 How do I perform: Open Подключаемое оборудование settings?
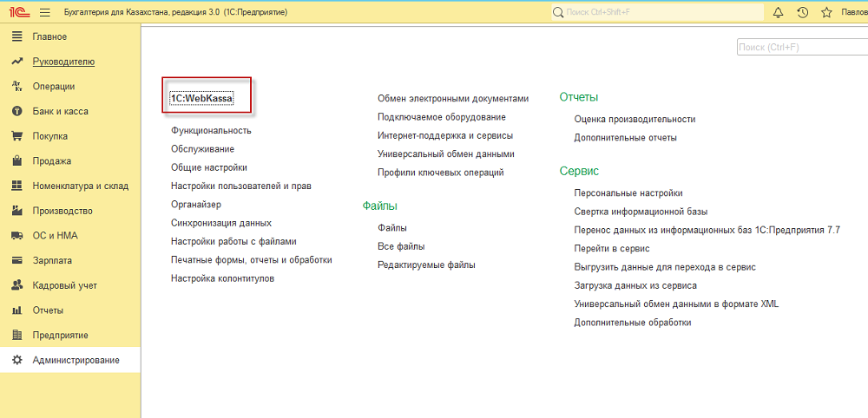pos(442,117)
